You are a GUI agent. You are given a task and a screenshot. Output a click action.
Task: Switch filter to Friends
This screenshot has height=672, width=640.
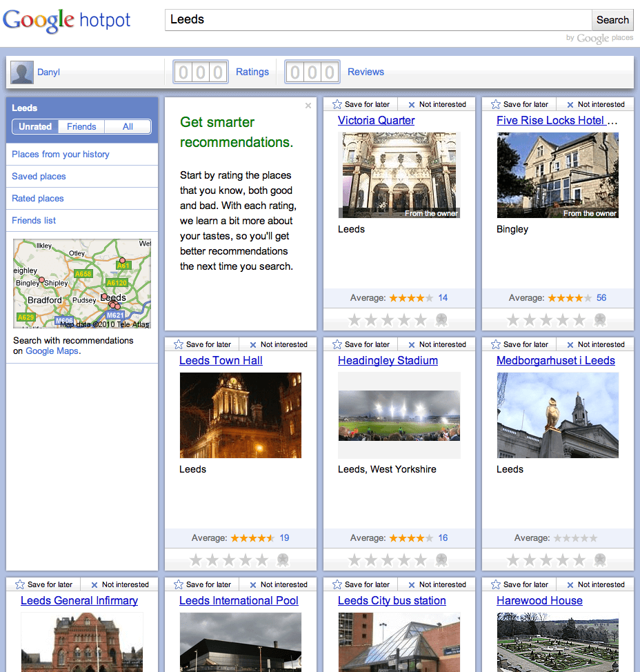click(x=81, y=127)
